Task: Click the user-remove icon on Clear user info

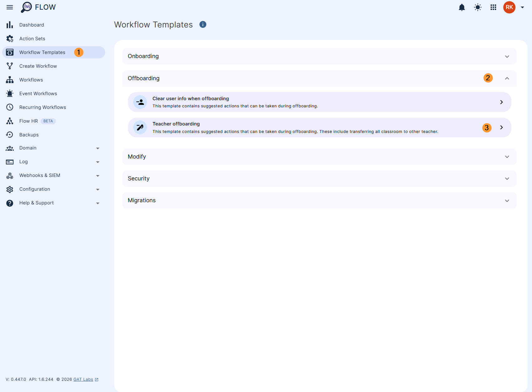Action: point(140,102)
